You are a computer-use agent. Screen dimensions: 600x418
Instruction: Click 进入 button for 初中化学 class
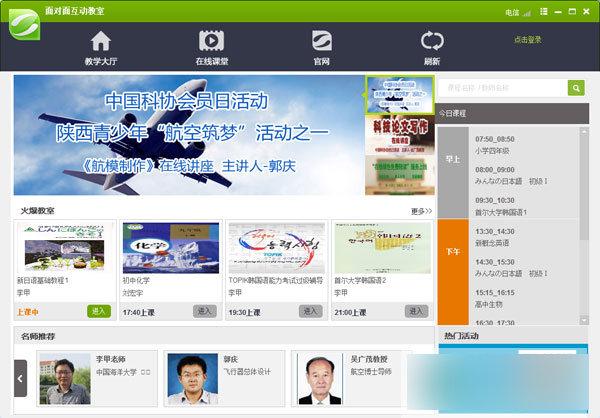205,311
